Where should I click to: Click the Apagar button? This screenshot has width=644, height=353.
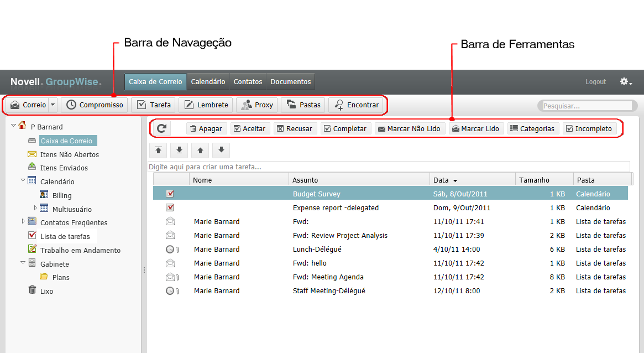(206, 128)
